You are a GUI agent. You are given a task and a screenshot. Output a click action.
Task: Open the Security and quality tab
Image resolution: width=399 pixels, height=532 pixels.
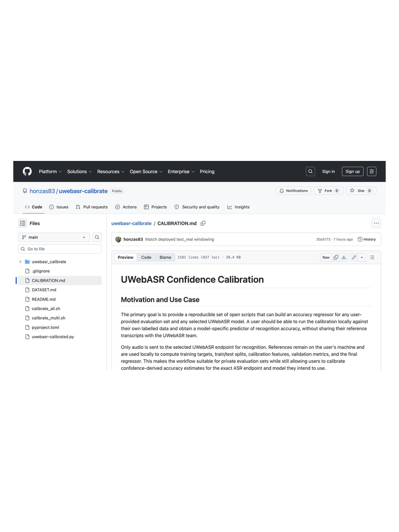tap(197, 207)
